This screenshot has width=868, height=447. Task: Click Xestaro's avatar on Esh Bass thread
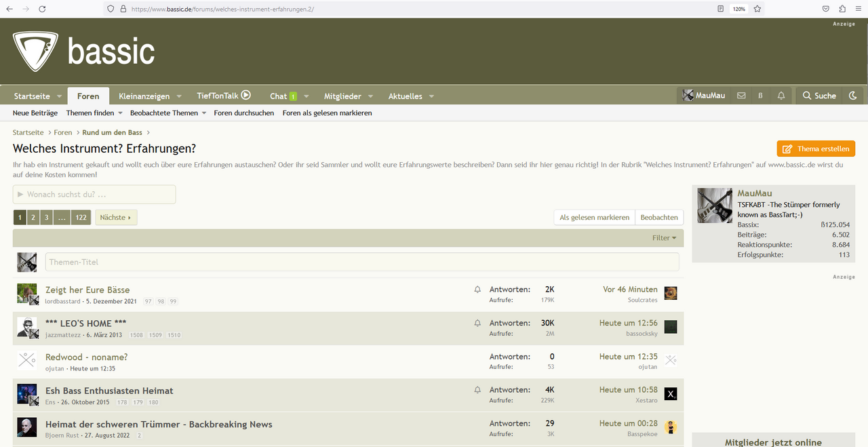(671, 394)
